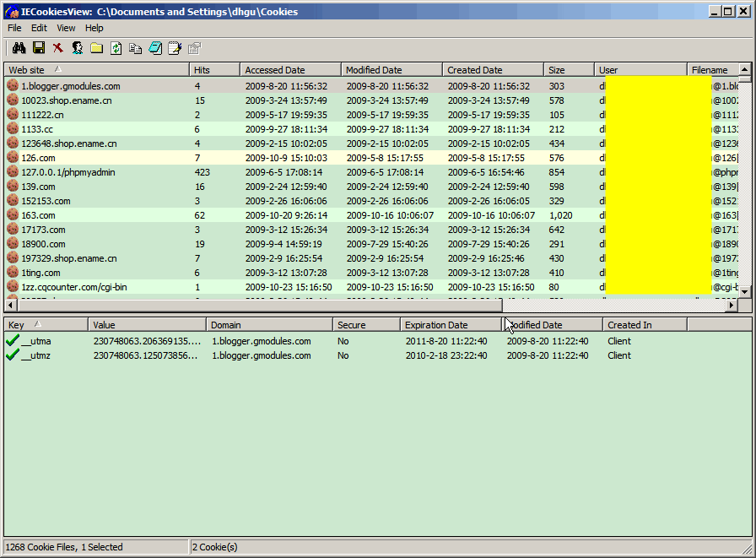Click the yellow folder toolbar icon

(x=97, y=49)
